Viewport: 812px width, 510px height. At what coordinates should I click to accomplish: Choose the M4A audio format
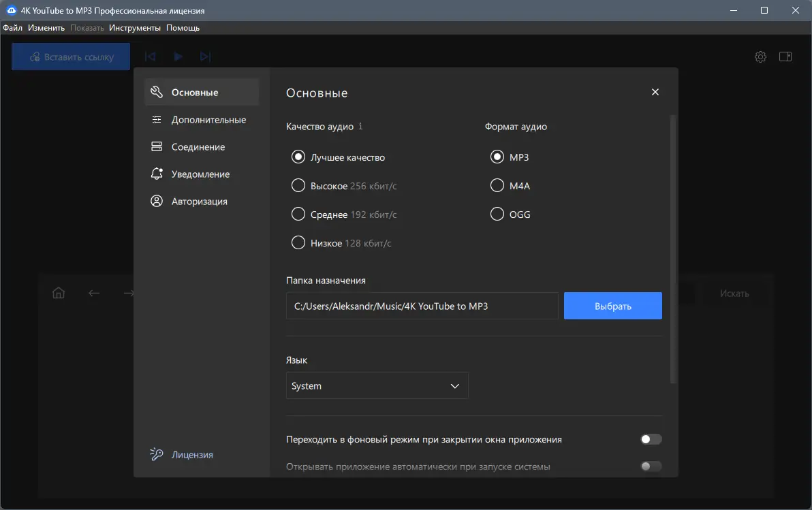pyautogui.click(x=497, y=186)
